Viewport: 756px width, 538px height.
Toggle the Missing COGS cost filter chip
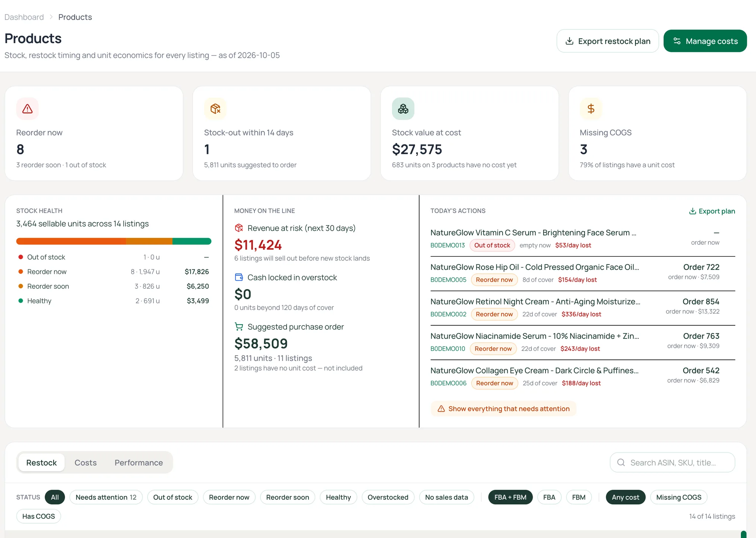point(679,497)
